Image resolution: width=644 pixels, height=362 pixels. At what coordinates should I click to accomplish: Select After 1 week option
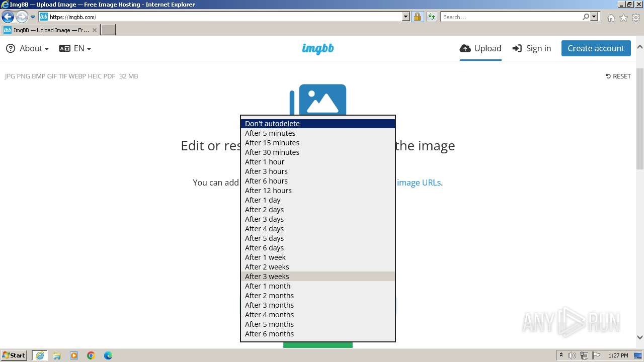pyautogui.click(x=318, y=257)
